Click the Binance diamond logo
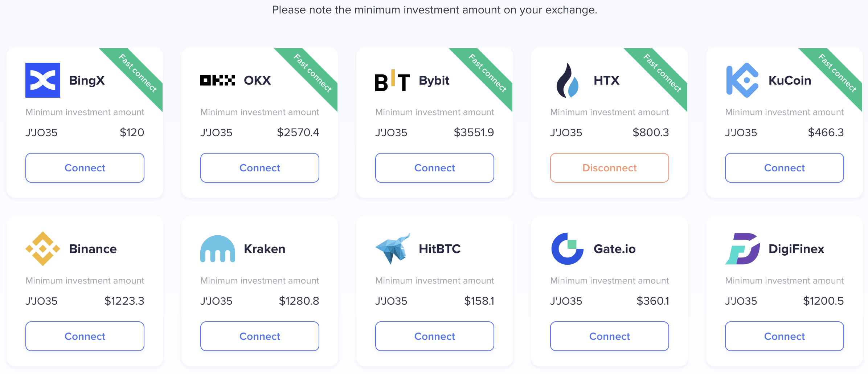Image resolution: width=868 pixels, height=374 pixels. tap(43, 249)
